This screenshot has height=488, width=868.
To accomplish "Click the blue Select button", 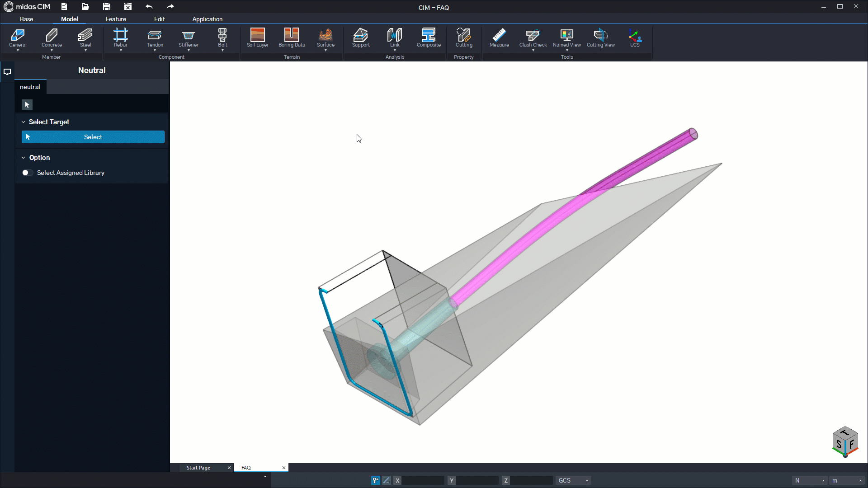I will pyautogui.click(x=93, y=137).
